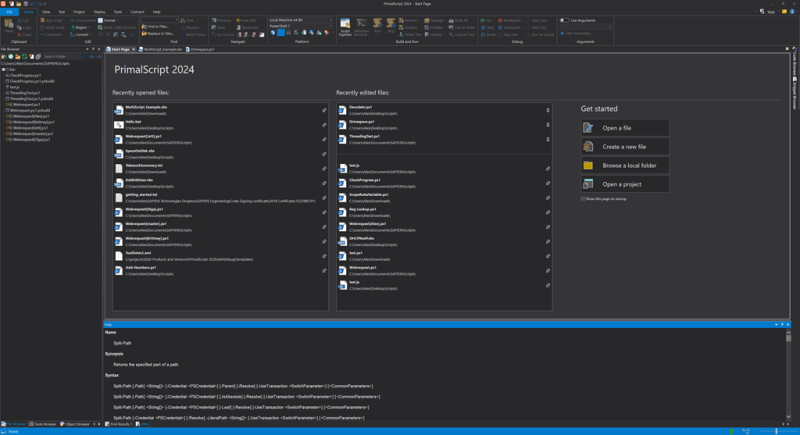Open SpaceOnDisk.vbs from recently opened files
This screenshot has height=435, width=800.
(220, 153)
